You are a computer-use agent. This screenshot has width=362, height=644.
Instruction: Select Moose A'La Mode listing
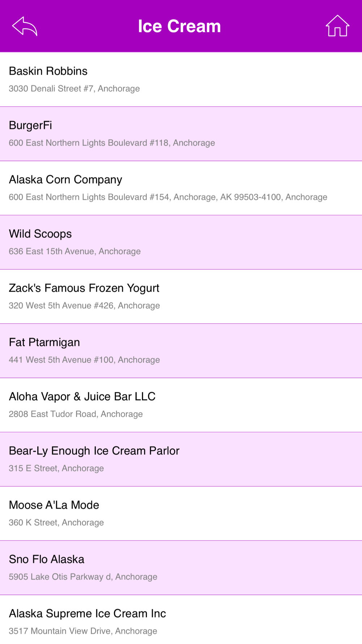181,514
